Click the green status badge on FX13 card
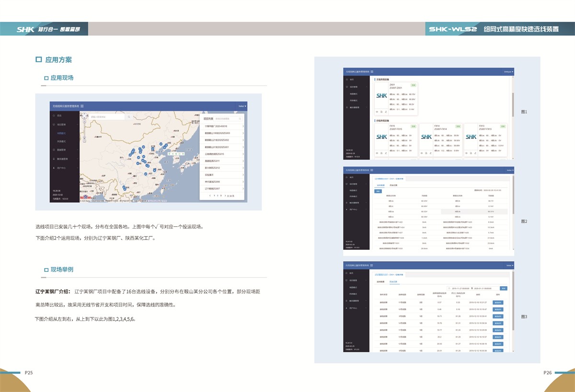Screen dimensions: 575x392 pyautogui.click(x=503, y=126)
